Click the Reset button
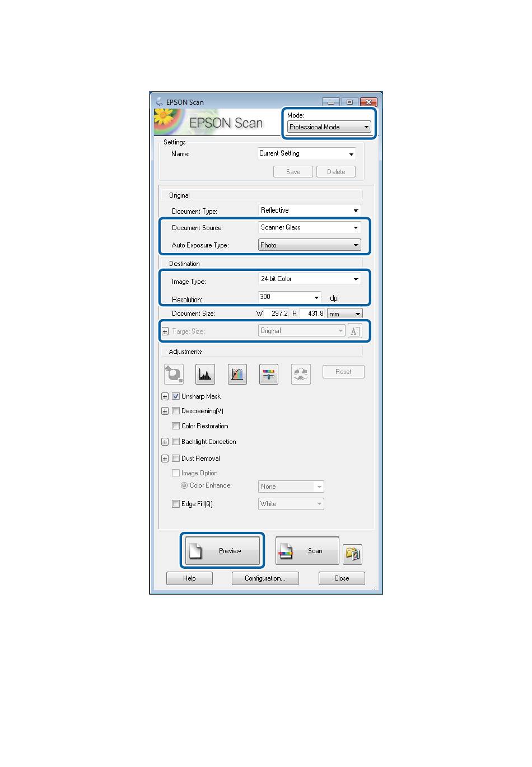The width and height of the screenshot is (532, 767). [x=343, y=372]
